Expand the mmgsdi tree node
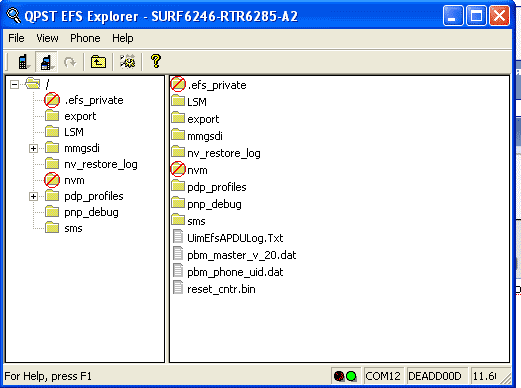 33,148
